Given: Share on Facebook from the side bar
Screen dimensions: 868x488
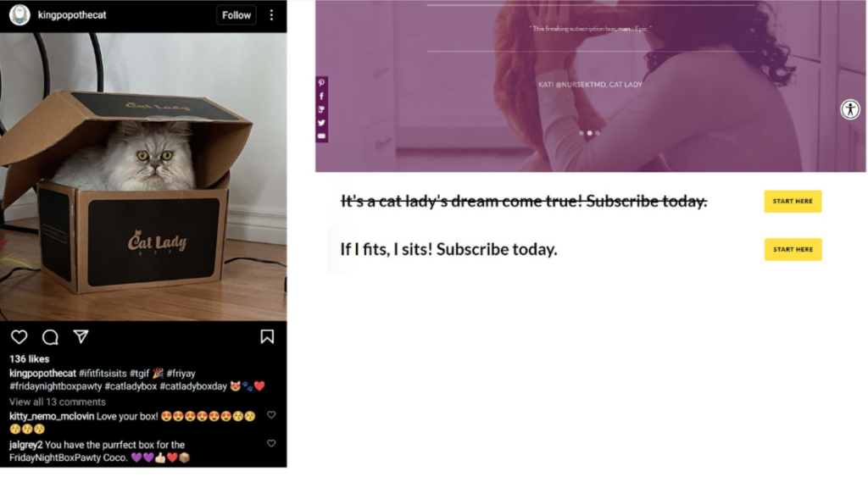Looking at the screenshot, I should tap(321, 97).
